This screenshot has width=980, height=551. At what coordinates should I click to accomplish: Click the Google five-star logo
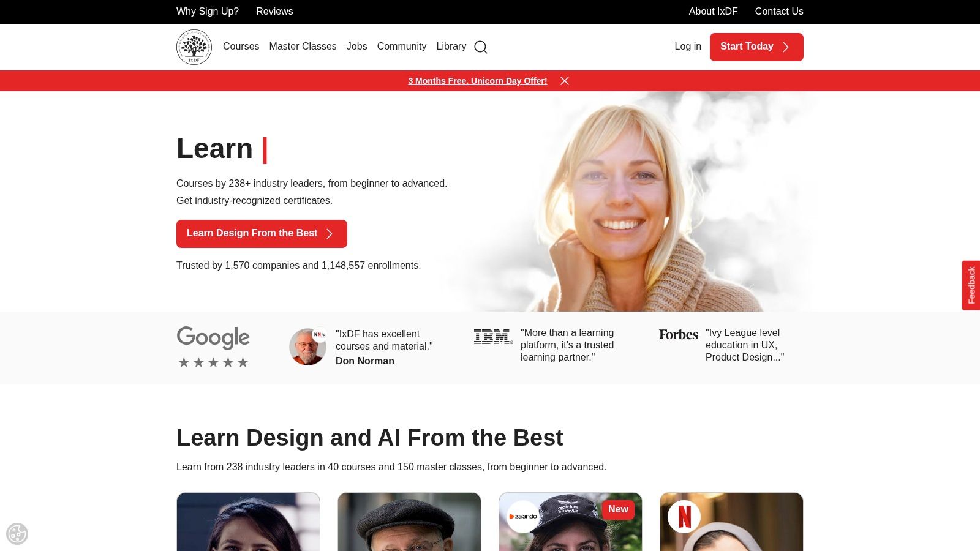click(x=213, y=346)
